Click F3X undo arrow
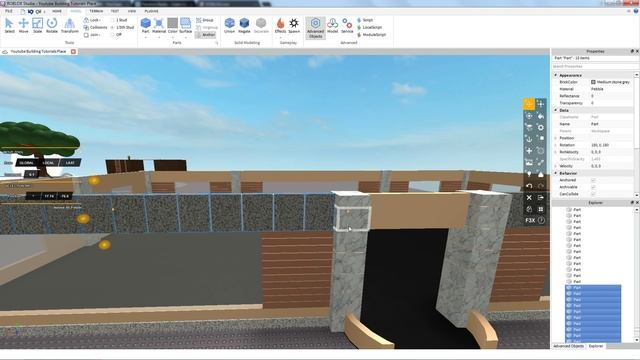Viewport: 640px width, 360px height. [x=529, y=186]
